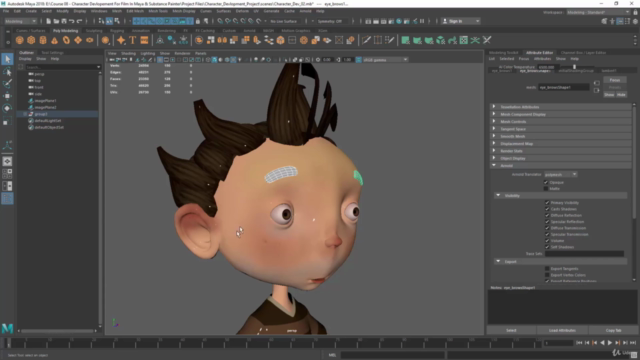Switch to the Modeling Toolkit tab

503,53
